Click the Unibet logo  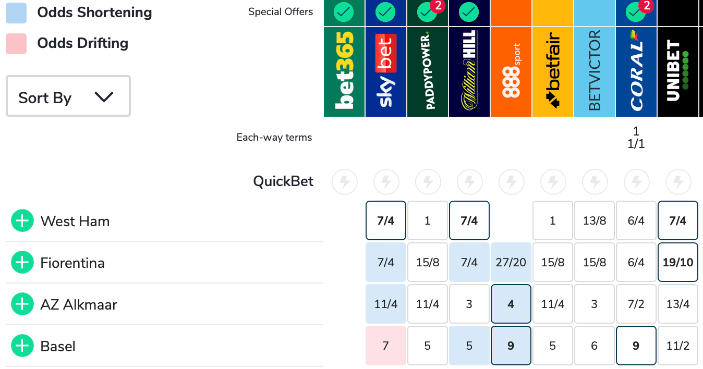point(678,72)
